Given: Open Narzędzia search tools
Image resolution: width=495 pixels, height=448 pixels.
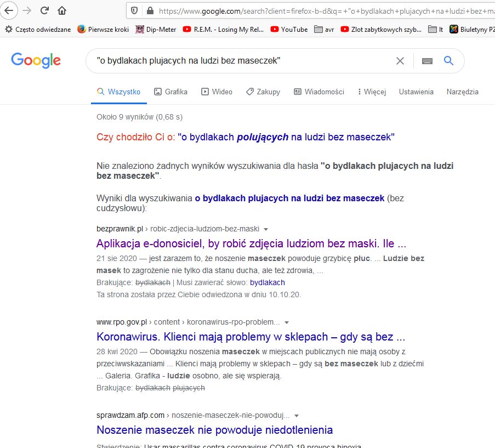Looking at the screenshot, I should 463,92.
